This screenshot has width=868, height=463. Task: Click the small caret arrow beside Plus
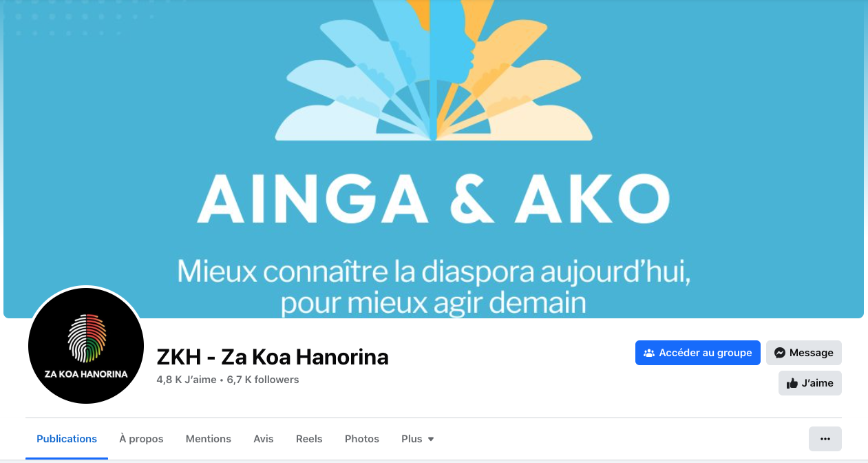431,439
